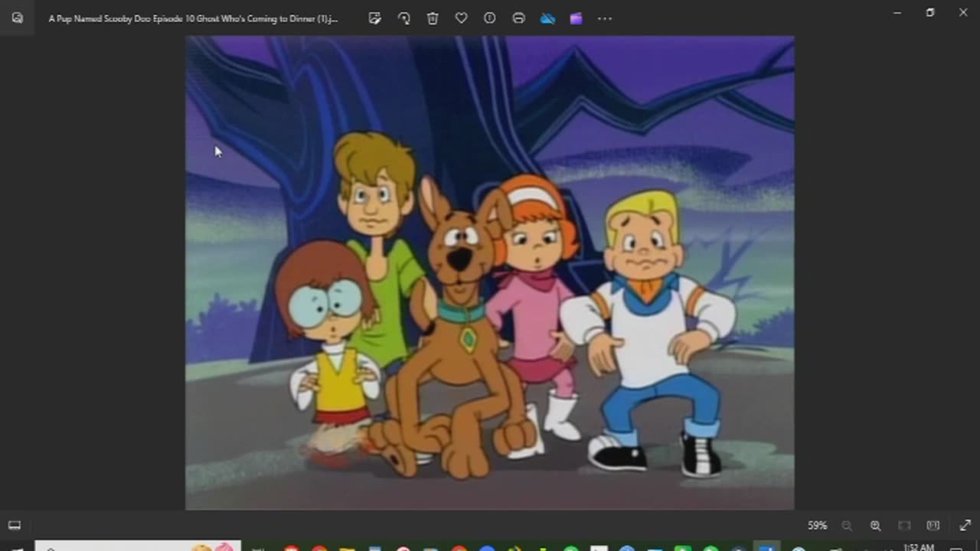Show file info panel via info icon

pyautogui.click(x=490, y=18)
